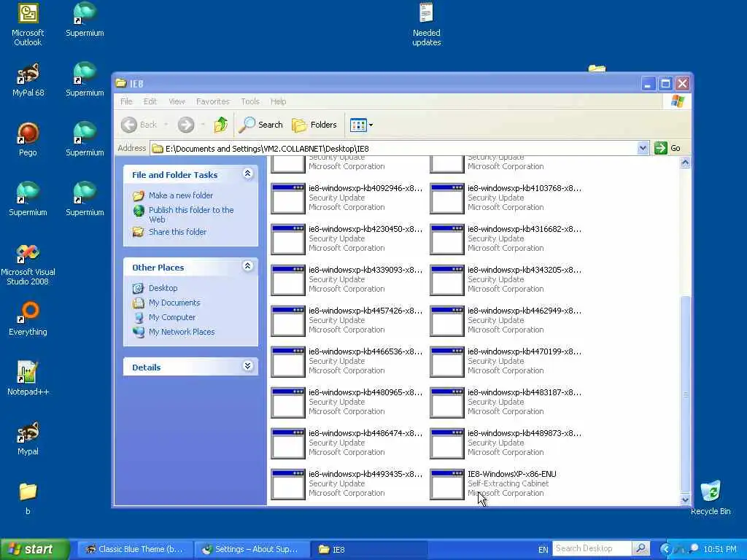Screen dimensions: 747x560
Task: Select the kb4486474 update file icon
Action: pyautogui.click(x=288, y=444)
